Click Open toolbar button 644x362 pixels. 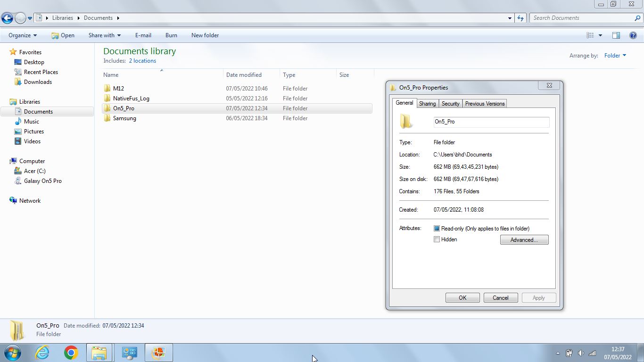tap(63, 35)
